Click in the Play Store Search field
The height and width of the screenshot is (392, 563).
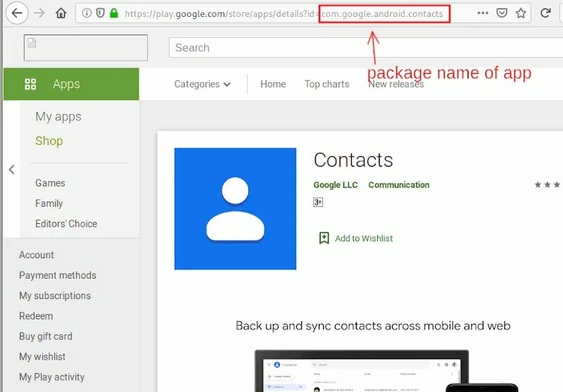point(366,48)
